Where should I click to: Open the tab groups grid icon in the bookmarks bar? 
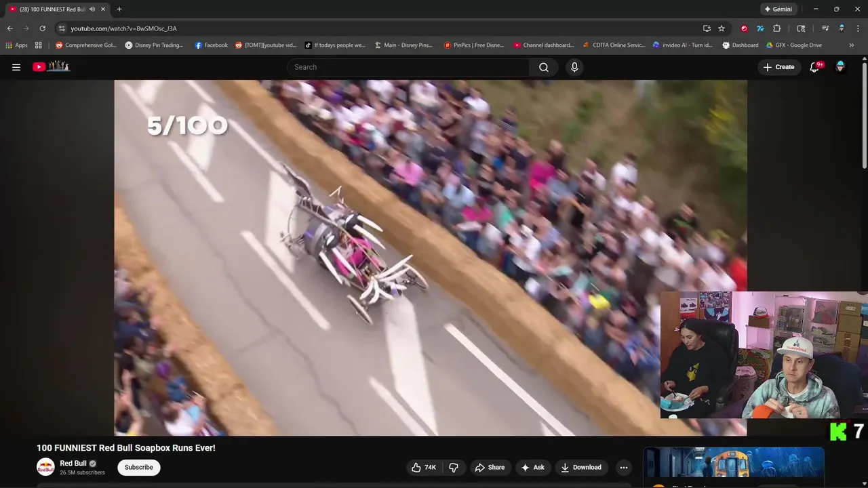point(39,45)
